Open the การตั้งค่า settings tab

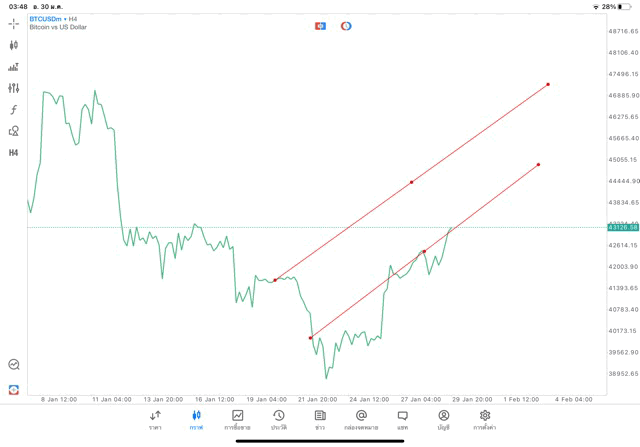[x=485, y=420]
